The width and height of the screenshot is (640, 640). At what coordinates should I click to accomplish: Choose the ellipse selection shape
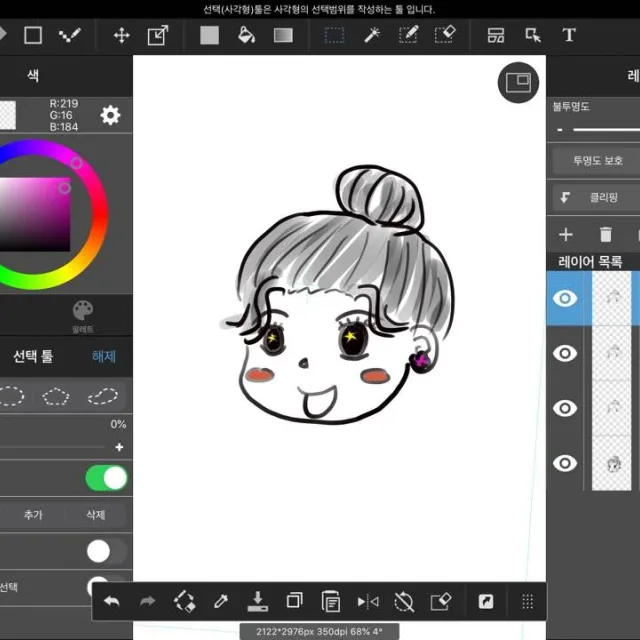[x=11, y=396]
